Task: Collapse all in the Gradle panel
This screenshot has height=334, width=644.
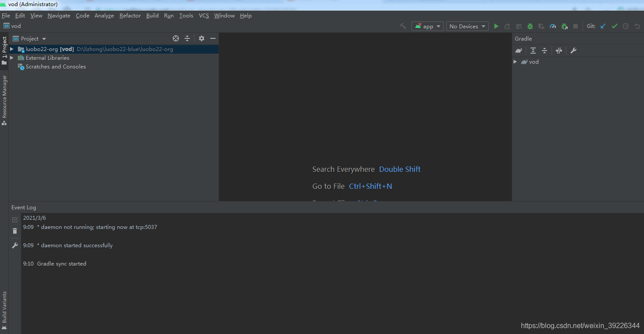Action: pyautogui.click(x=545, y=51)
